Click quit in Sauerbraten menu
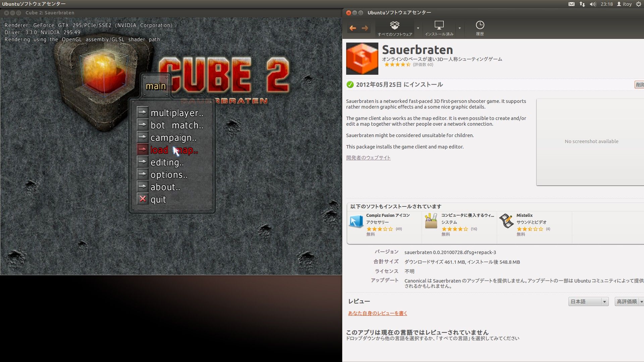This screenshot has width=644, height=362. pos(158,200)
